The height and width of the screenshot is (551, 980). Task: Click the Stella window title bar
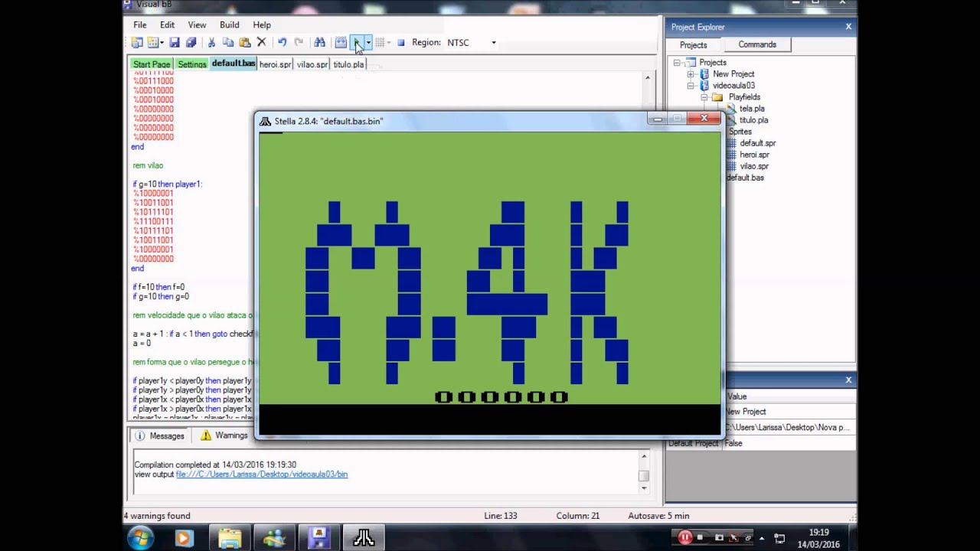pyautogui.click(x=452, y=121)
